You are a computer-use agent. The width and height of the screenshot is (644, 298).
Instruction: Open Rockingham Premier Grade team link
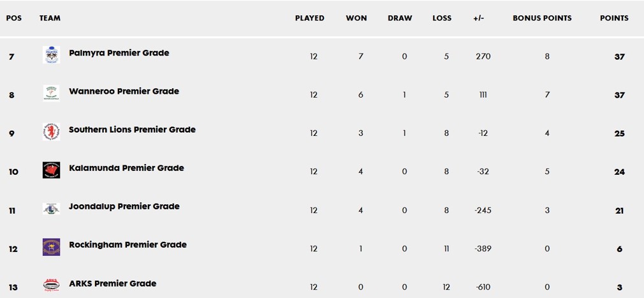128,245
